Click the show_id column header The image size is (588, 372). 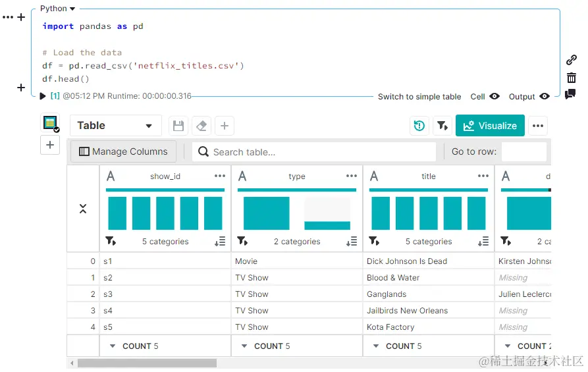165,176
